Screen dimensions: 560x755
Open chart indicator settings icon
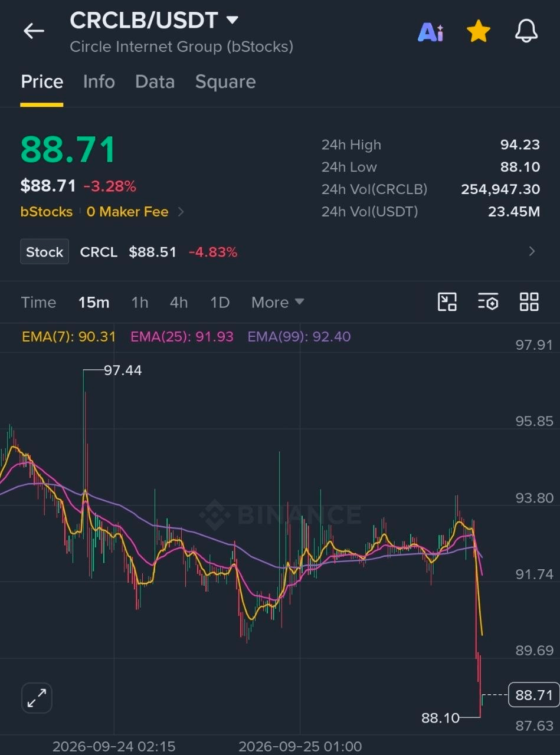[x=488, y=302]
